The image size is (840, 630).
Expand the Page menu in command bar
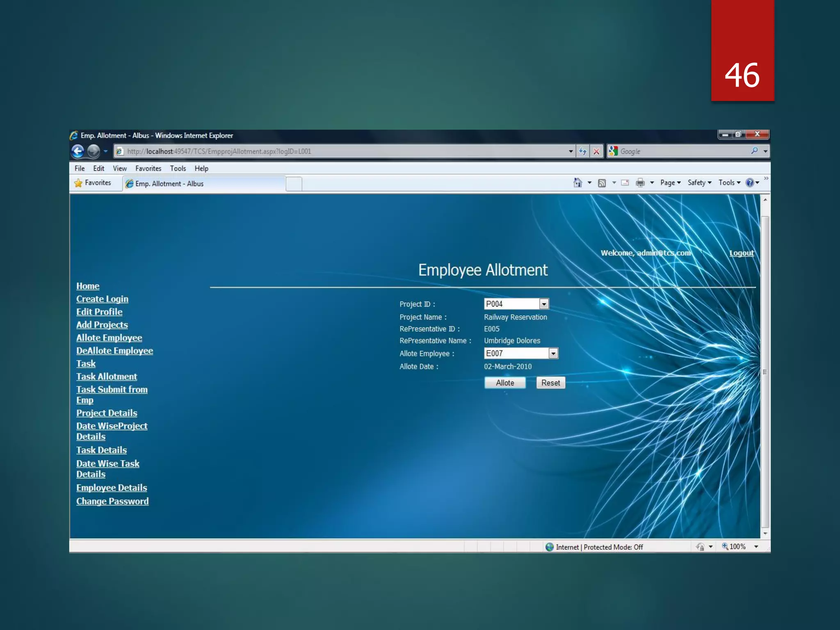(670, 183)
